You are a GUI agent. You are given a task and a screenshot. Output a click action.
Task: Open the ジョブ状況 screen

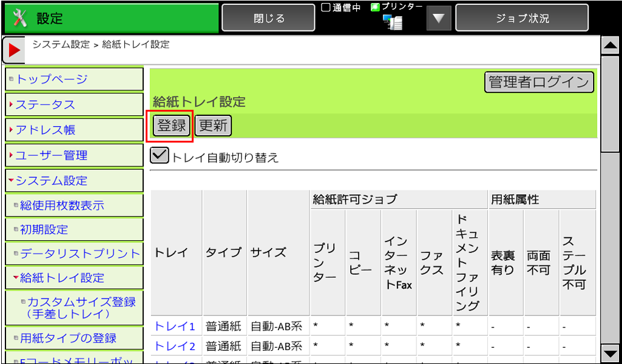tap(522, 18)
